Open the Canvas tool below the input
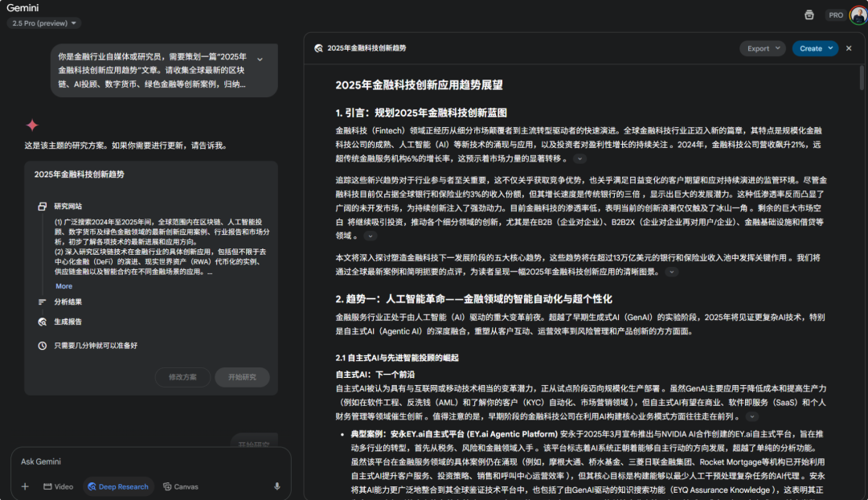This screenshot has height=500, width=868. pyautogui.click(x=179, y=486)
